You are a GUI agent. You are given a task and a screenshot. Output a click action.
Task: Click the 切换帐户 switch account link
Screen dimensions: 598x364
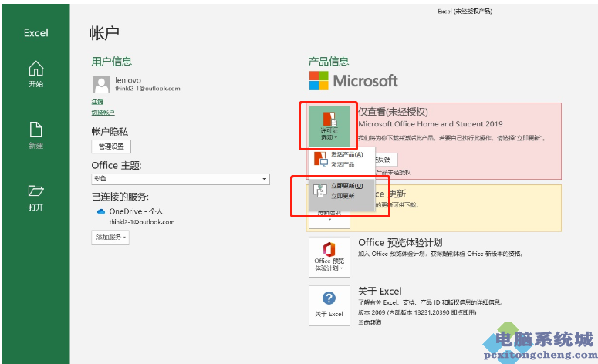103,112
